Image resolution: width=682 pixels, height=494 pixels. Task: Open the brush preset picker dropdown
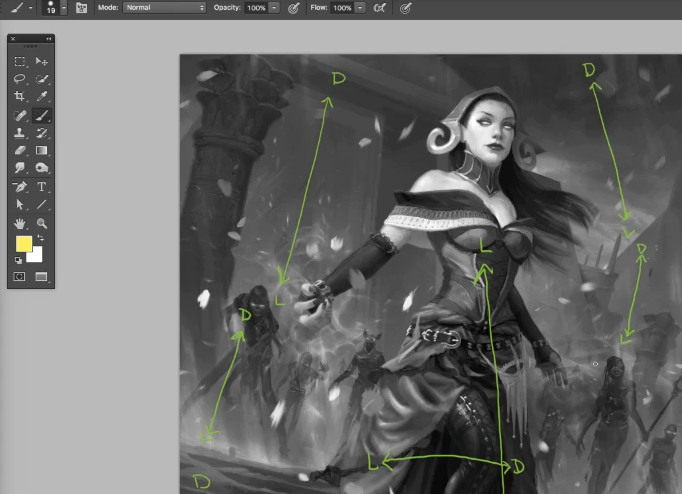click(x=64, y=8)
